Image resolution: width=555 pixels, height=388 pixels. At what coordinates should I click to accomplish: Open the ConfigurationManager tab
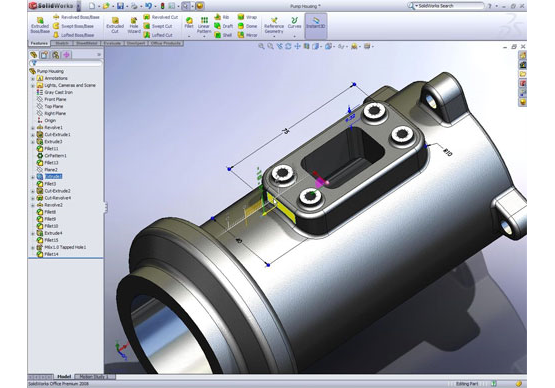tap(56, 55)
